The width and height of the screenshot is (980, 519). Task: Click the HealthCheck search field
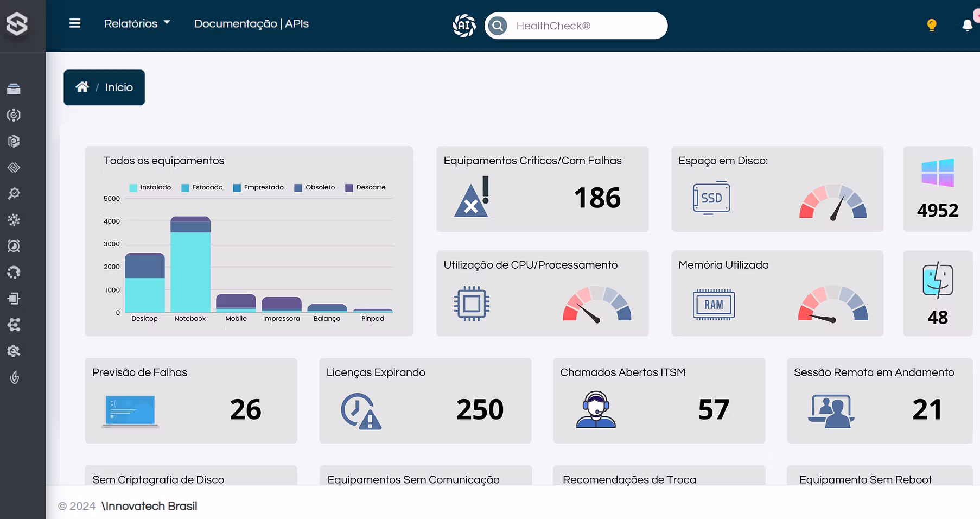(586, 26)
